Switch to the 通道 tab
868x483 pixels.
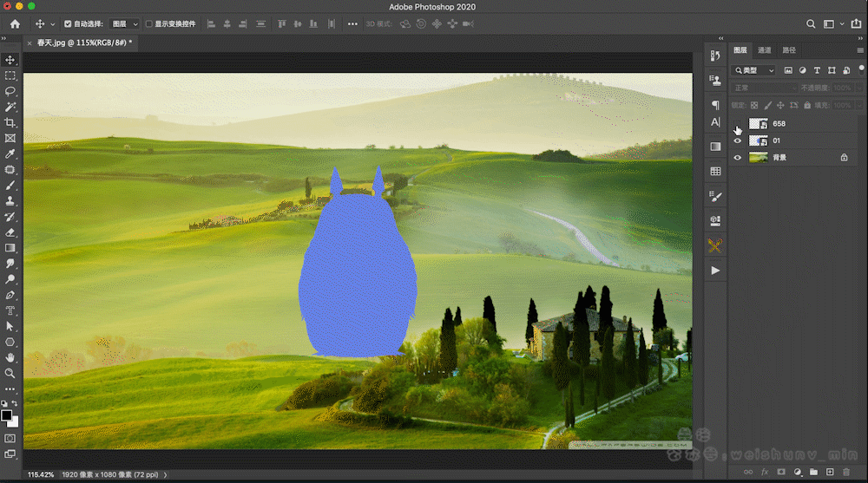[765, 50]
